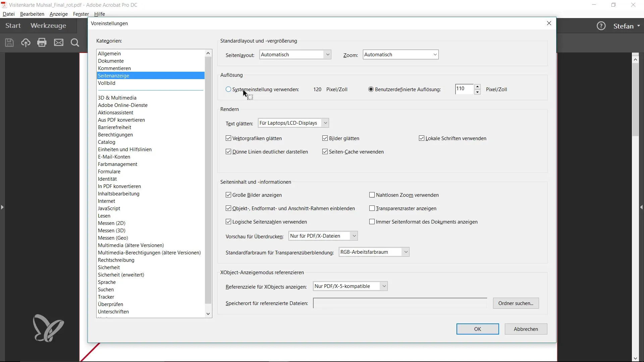Toggle Logische Seitenzahlen verwenden checkbox
The height and width of the screenshot is (362, 644).
(x=228, y=222)
